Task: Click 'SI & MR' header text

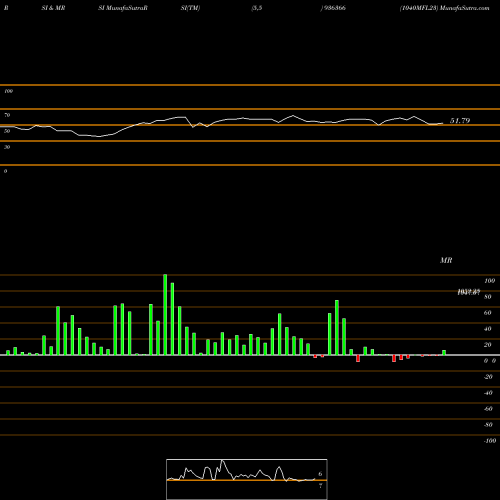Action: pos(53,8)
